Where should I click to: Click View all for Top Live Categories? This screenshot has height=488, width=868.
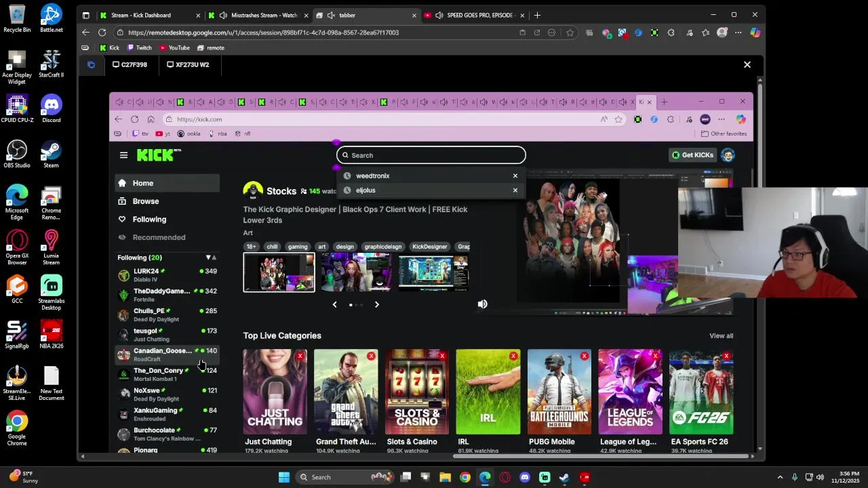pyautogui.click(x=721, y=336)
